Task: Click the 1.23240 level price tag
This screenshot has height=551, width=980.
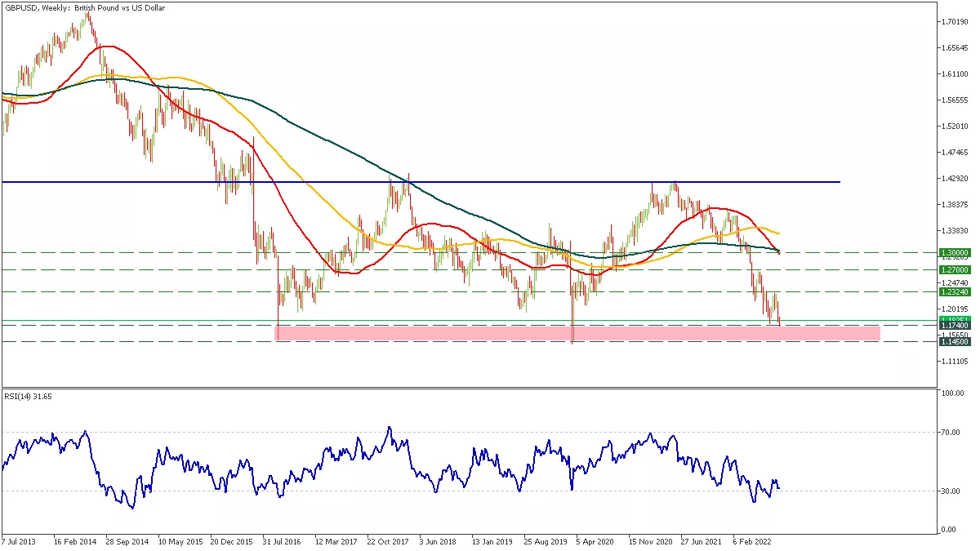Action: tap(953, 292)
